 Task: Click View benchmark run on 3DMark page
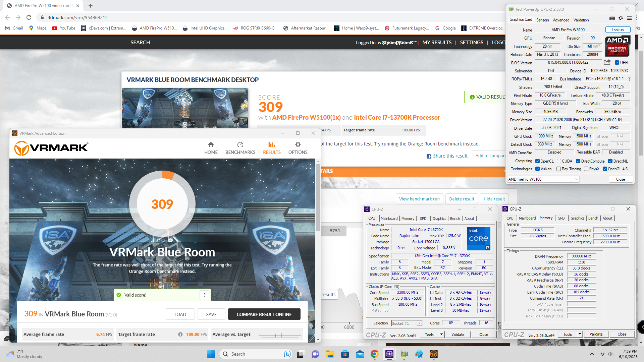tap(419, 199)
